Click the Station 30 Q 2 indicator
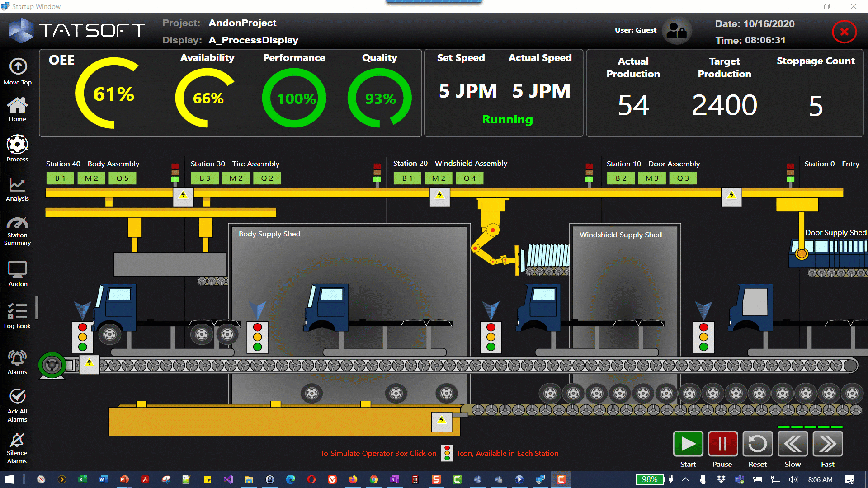Viewport: 868px width, 488px height. coord(267,178)
